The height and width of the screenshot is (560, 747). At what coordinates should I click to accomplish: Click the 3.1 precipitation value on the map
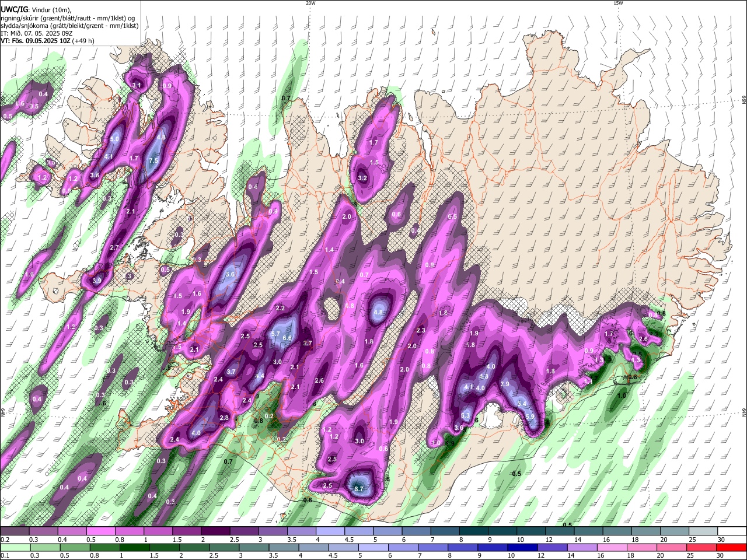[137, 86]
